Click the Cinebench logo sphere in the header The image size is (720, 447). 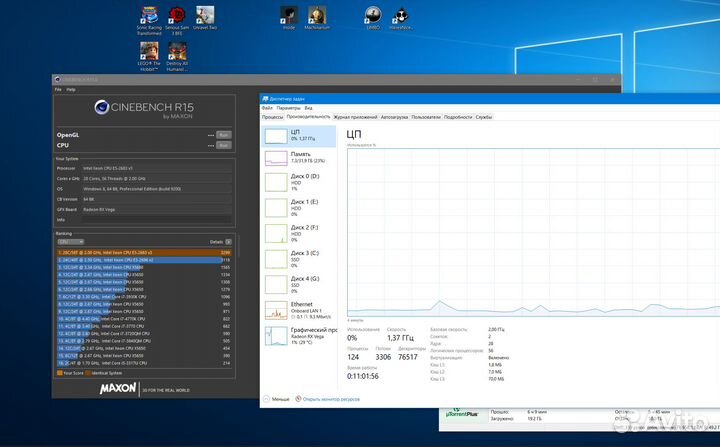point(101,107)
